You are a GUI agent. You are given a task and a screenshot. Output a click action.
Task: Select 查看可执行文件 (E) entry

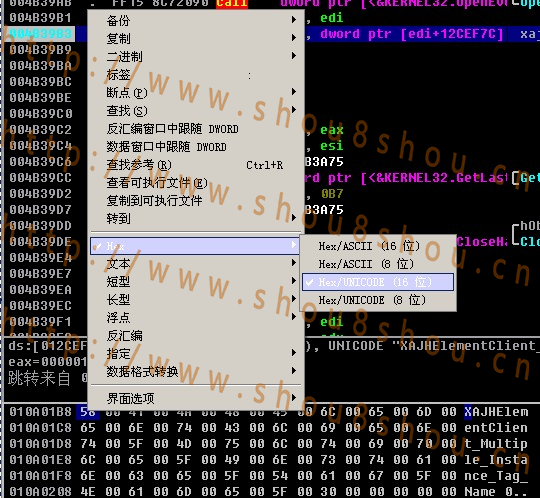tap(196, 183)
